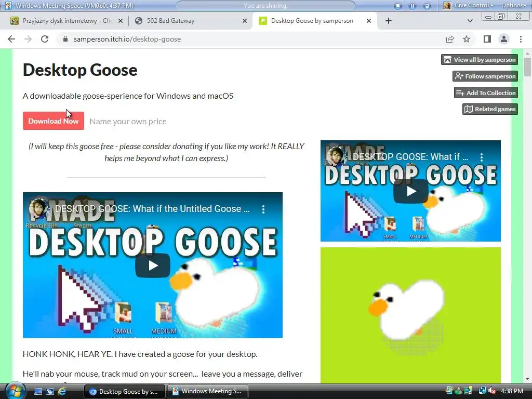The image size is (532, 399).
Task: Click the muted volume tray icon
Action: (x=492, y=391)
